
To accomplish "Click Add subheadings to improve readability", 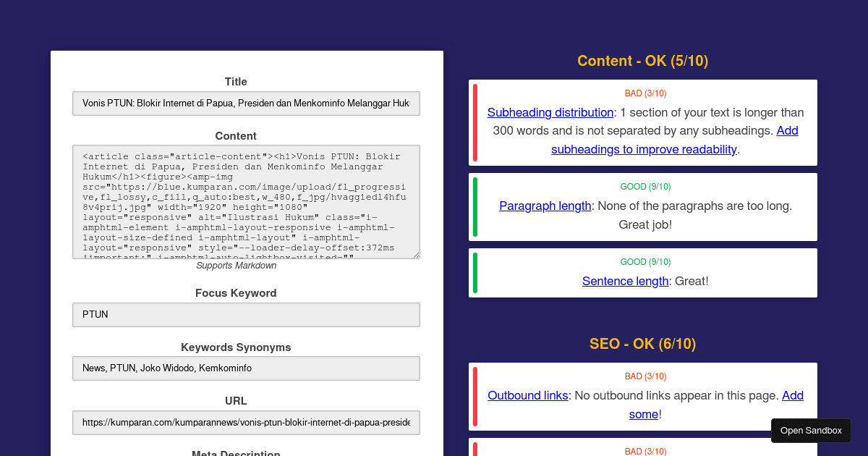I will [x=644, y=149].
